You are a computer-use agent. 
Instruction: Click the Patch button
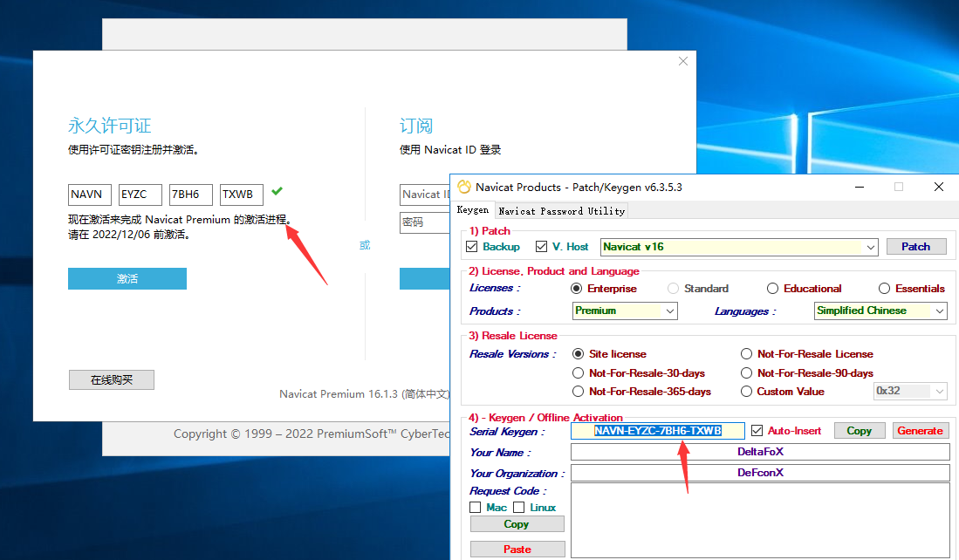coord(915,247)
